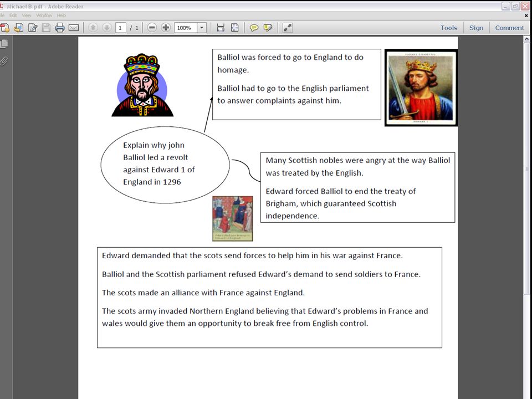Go to the previous page arrow

tap(93, 28)
